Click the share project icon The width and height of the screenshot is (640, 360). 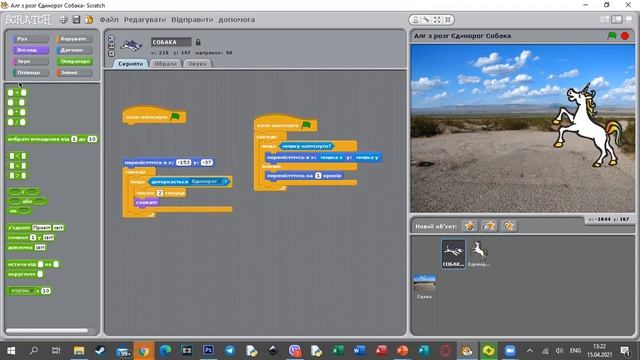click(x=89, y=20)
